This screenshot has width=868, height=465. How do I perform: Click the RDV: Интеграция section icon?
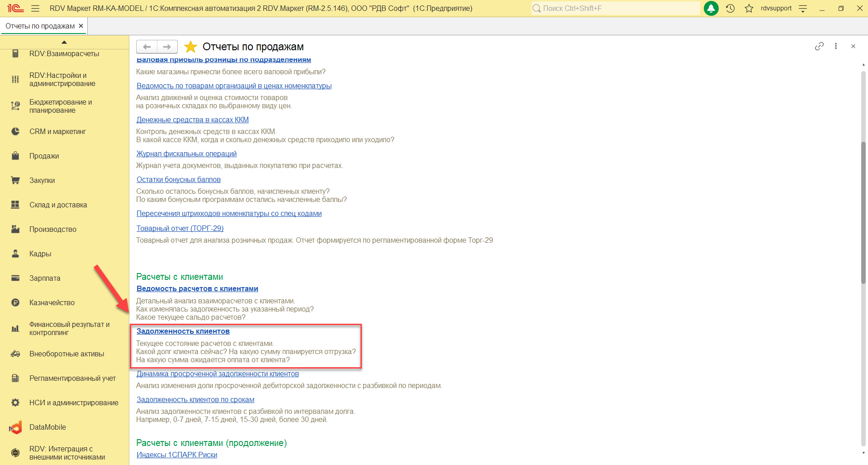point(15,453)
